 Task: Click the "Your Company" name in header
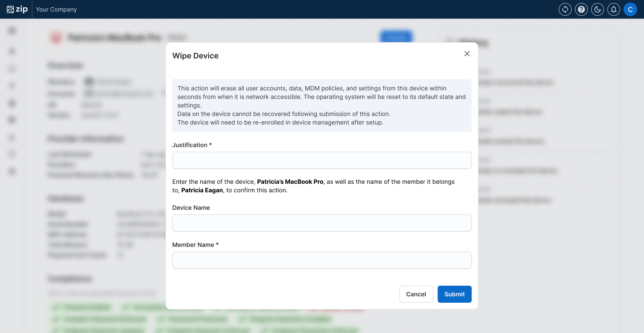pos(56,9)
